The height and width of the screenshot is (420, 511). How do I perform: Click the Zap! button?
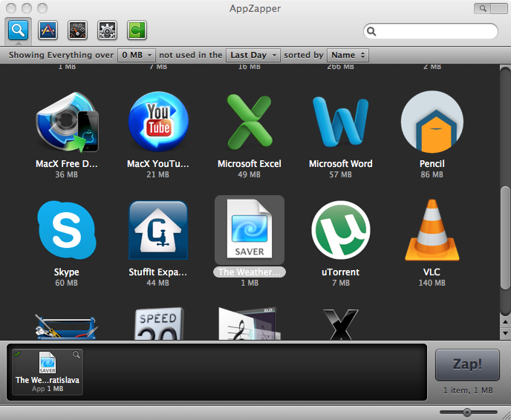(x=467, y=364)
